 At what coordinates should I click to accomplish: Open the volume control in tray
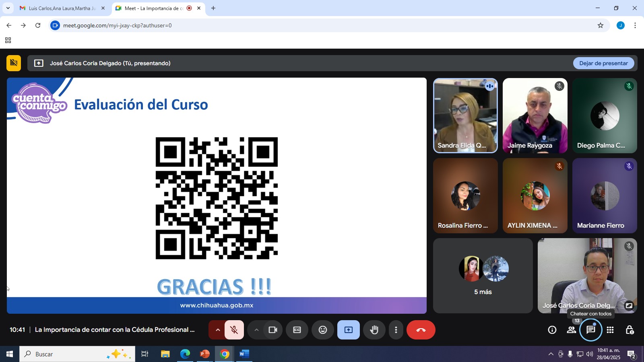(x=590, y=354)
